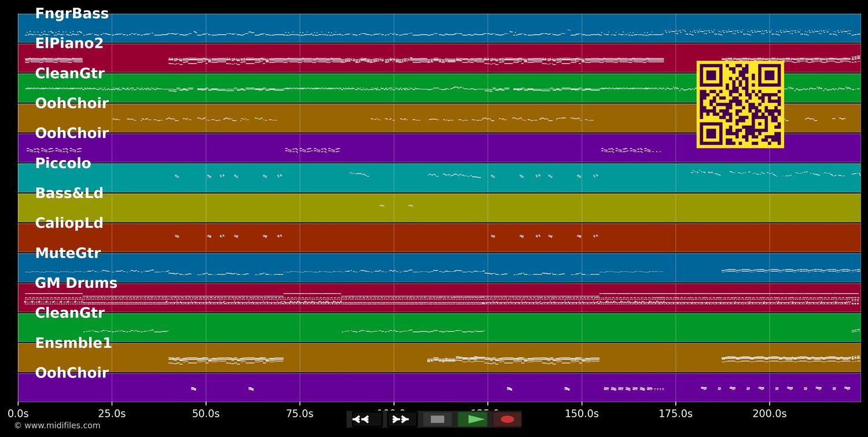868x437 pixels.
Task: Select the FngrBass track label
Action: [x=72, y=13]
